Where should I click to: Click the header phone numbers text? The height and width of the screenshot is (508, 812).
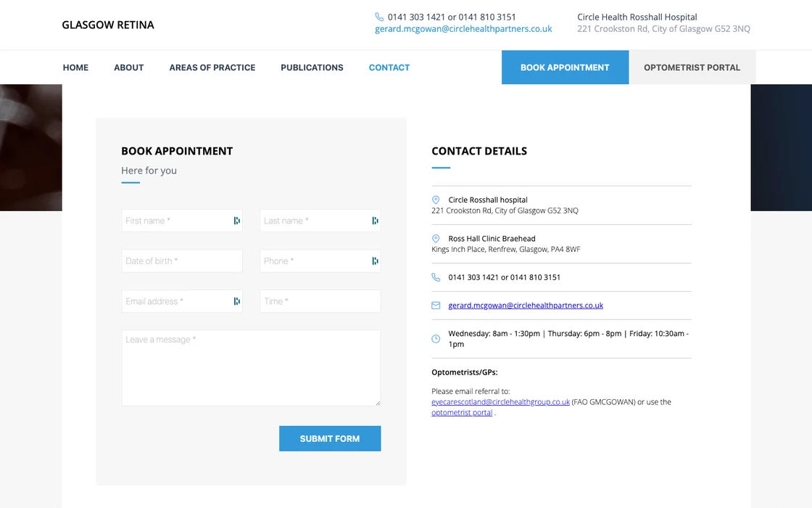click(x=452, y=17)
